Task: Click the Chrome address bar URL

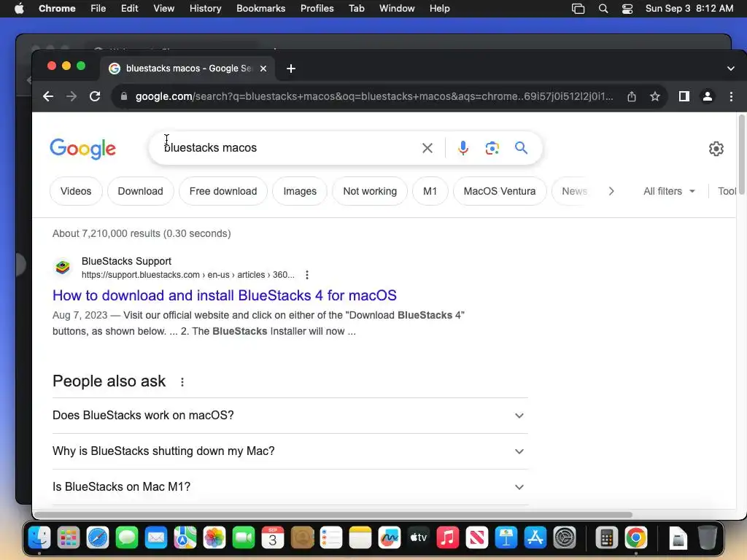Action: click(x=374, y=97)
